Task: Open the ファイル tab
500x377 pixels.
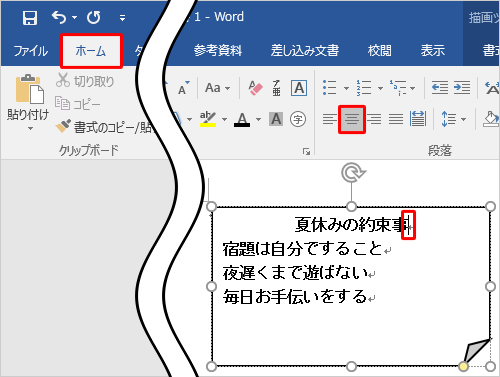Action: pyautogui.click(x=31, y=51)
